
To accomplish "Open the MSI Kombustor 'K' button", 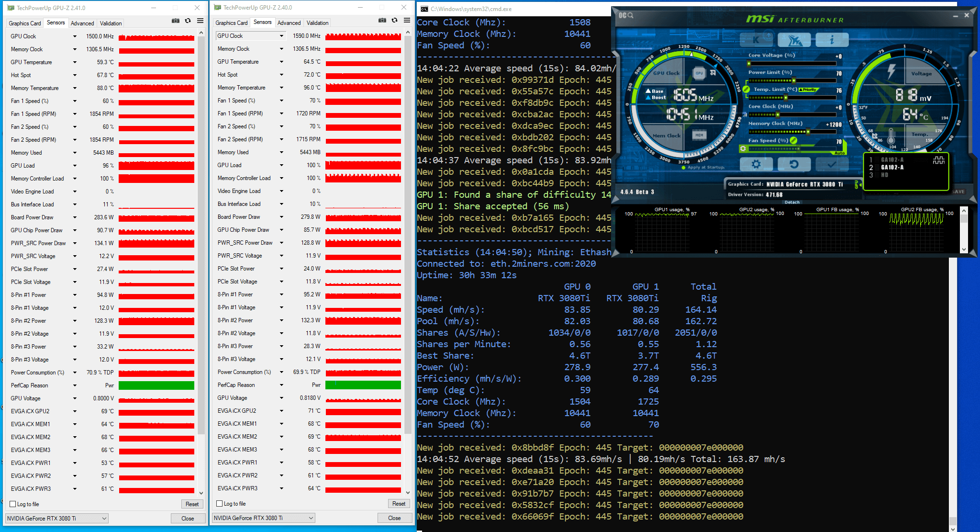I will pyautogui.click(x=756, y=40).
